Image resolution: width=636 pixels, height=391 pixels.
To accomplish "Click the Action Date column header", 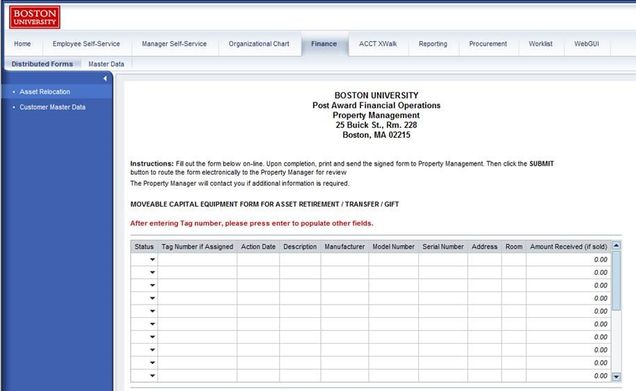I will coord(258,247).
